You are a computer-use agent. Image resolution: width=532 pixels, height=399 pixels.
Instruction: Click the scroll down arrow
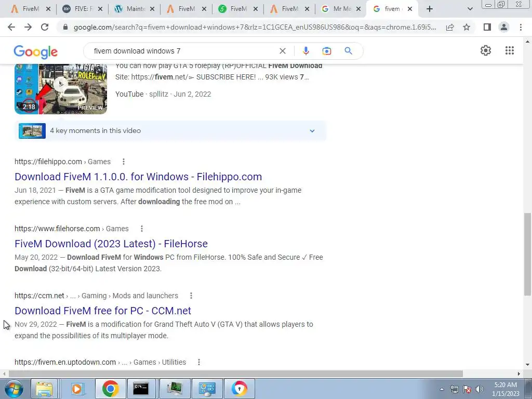(x=527, y=365)
